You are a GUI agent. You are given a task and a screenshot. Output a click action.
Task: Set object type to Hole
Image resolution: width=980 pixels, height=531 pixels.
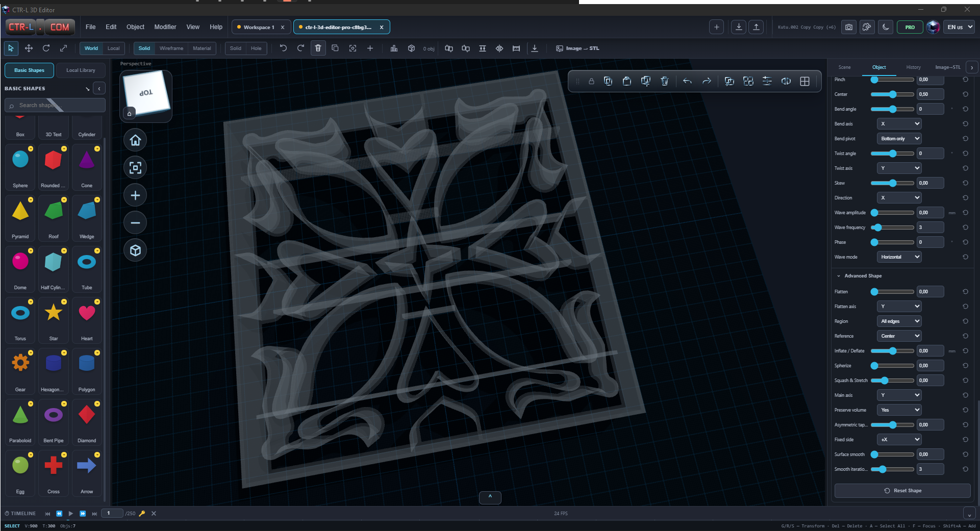click(256, 48)
